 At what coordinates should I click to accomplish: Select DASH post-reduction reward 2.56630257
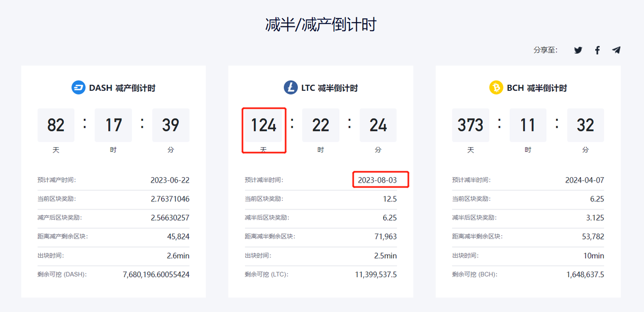[170, 218]
